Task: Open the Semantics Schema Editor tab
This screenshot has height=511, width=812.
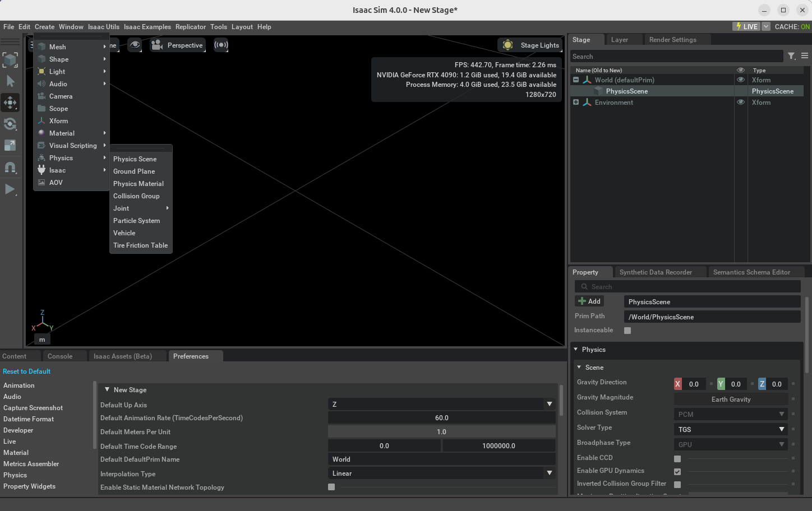Action: click(751, 272)
